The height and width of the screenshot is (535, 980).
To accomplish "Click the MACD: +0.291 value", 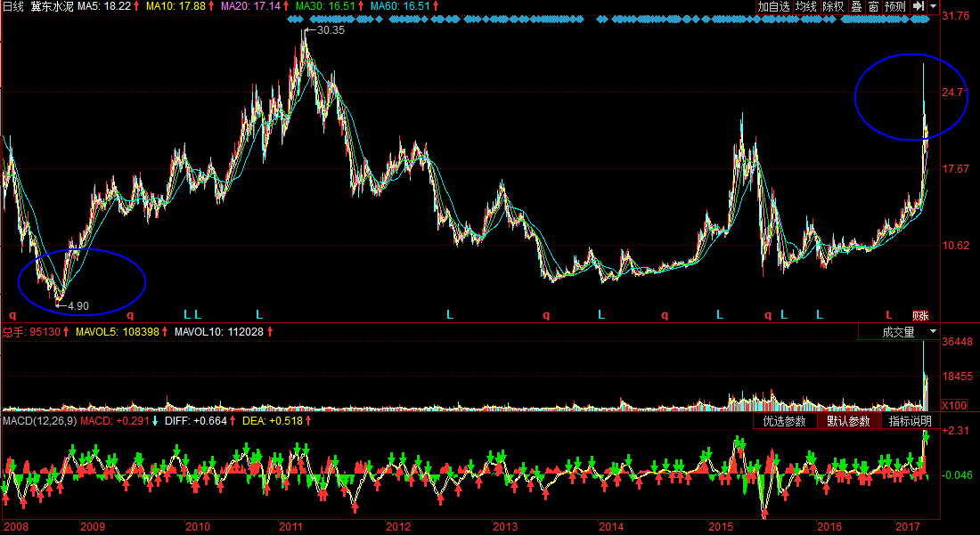I will coord(115,421).
